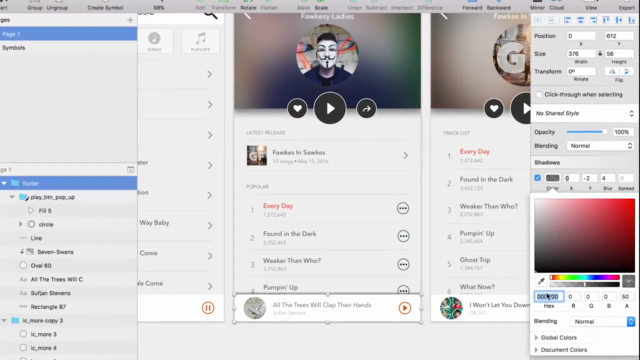
Task: Click the Position Y field
Action: pyautogui.click(x=619, y=36)
